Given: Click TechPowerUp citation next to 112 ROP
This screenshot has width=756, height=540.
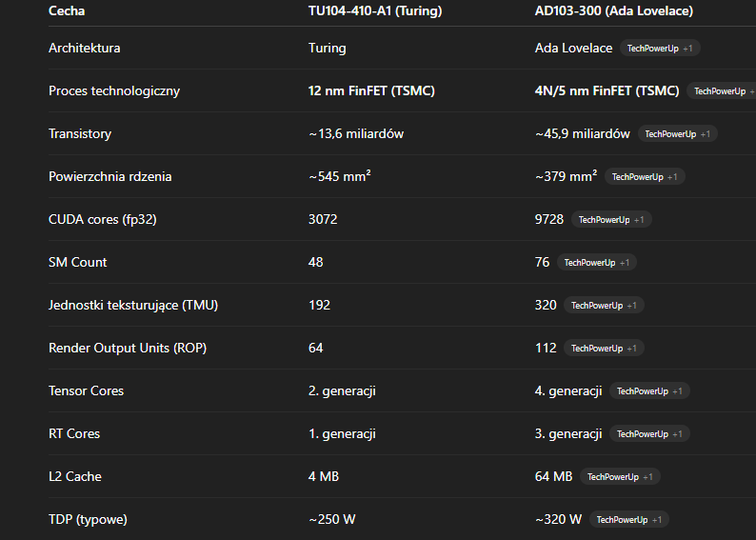Looking at the screenshot, I should click(x=604, y=349).
